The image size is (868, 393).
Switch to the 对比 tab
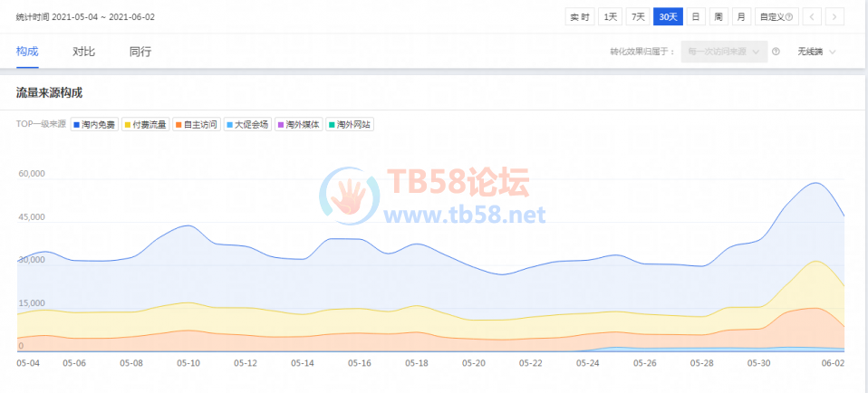coord(83,52)
